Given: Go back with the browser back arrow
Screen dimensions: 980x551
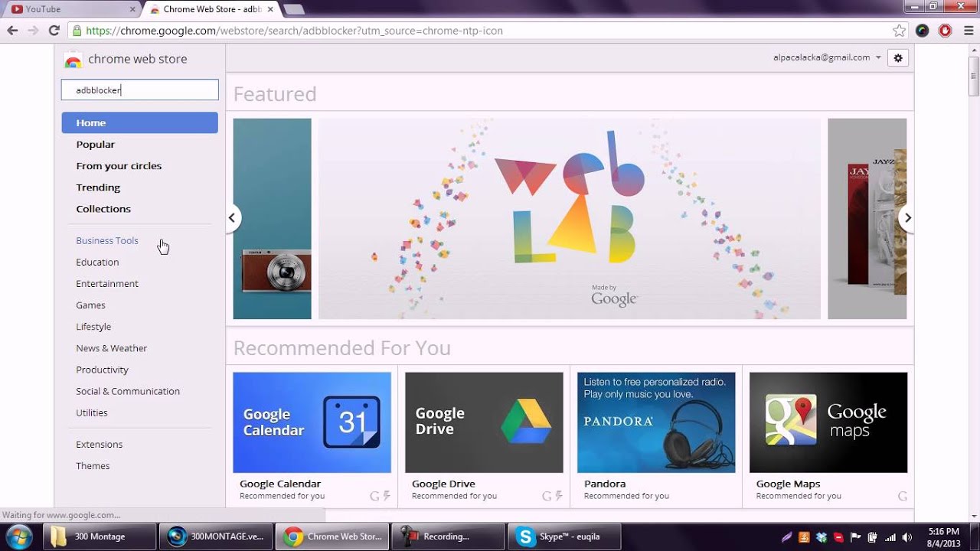Looking at the screenshot, I should tap(12, 31).
